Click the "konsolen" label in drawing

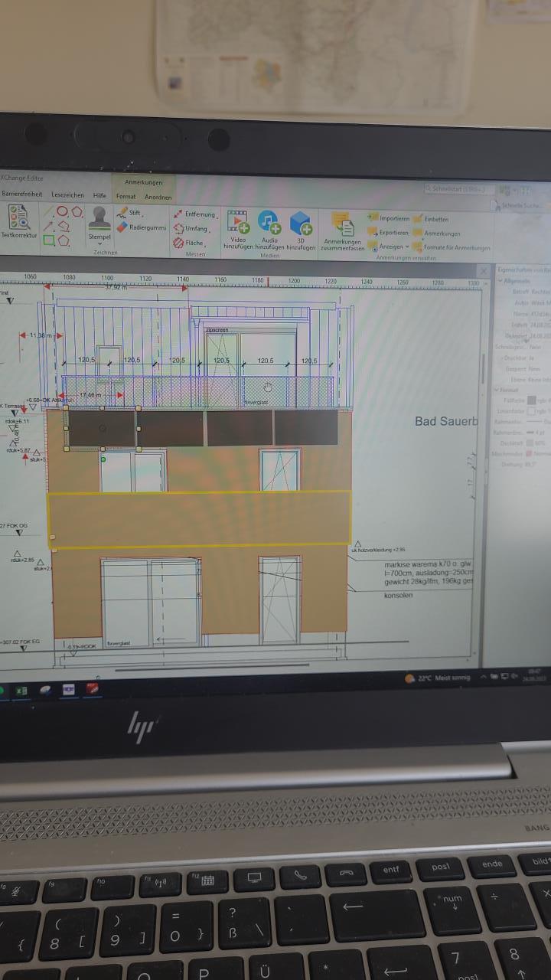398,595
